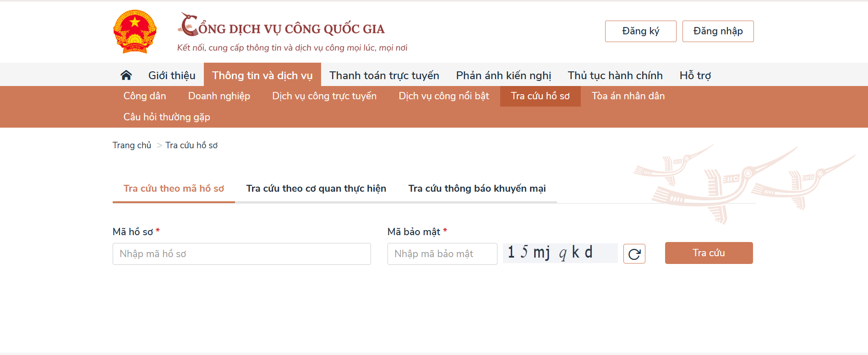Open Phản ánh kiến nghị menu
Viewport: 868px width, 355px height.
[x=503, y=75]
